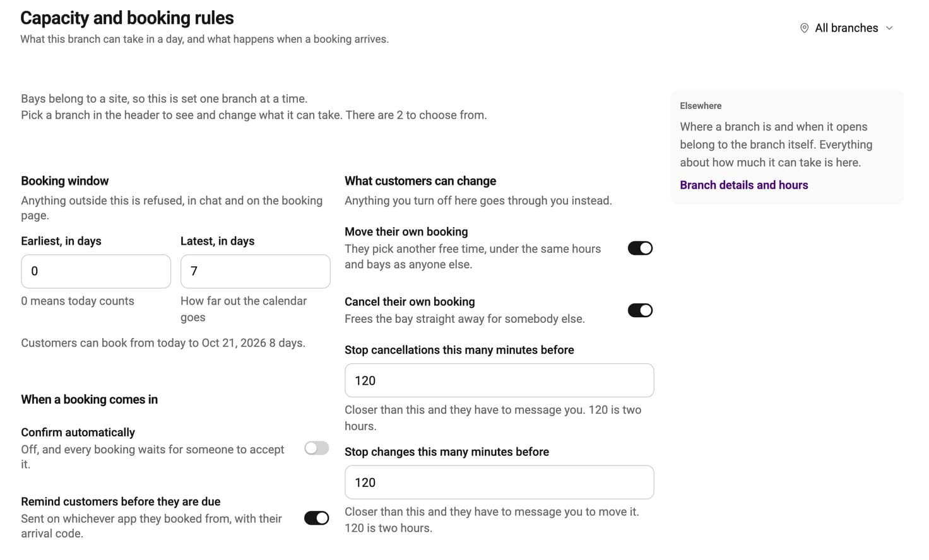Click Stop cancellations this many minutes before label
929x560 pixels.
click(x=459, y=350)
